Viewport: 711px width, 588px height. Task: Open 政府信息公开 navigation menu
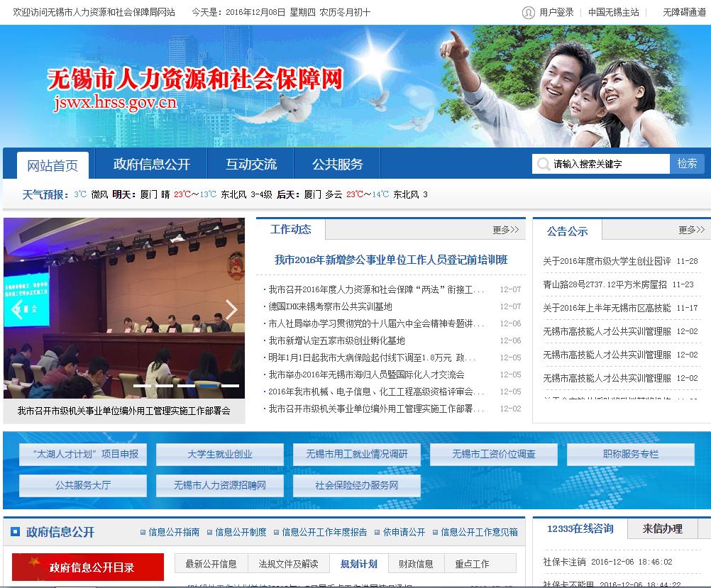pos(151,164)
